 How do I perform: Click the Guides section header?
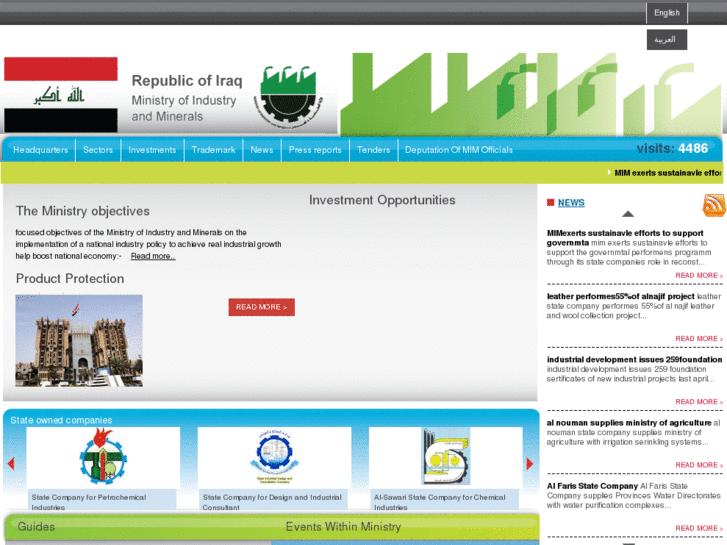click(36, 526)
